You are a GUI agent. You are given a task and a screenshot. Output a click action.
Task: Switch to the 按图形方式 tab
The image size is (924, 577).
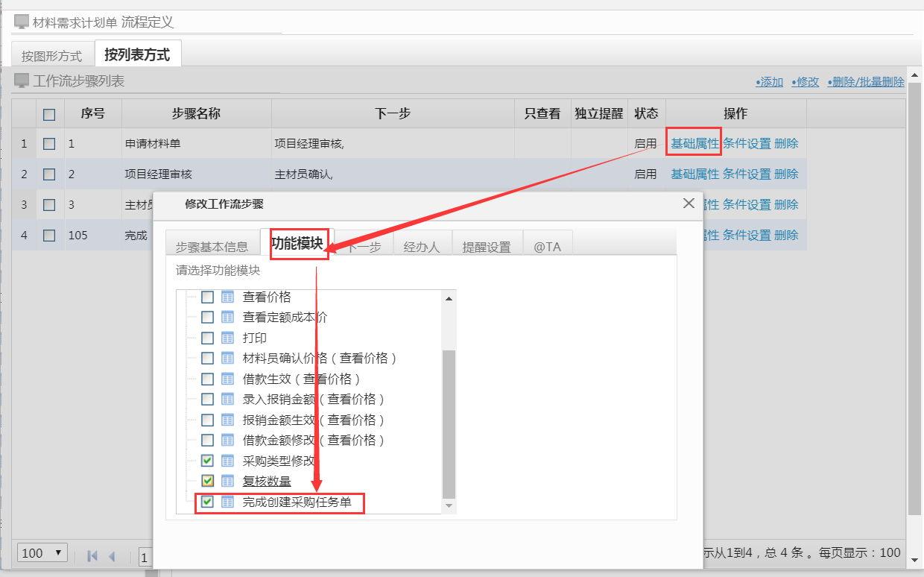pos(52,56)
